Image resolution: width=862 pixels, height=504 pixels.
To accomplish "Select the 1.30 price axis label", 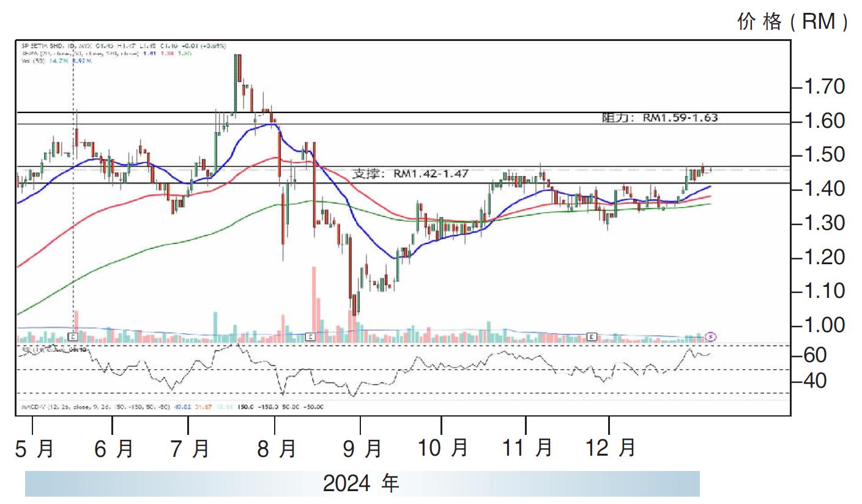I will click(824, 223).
